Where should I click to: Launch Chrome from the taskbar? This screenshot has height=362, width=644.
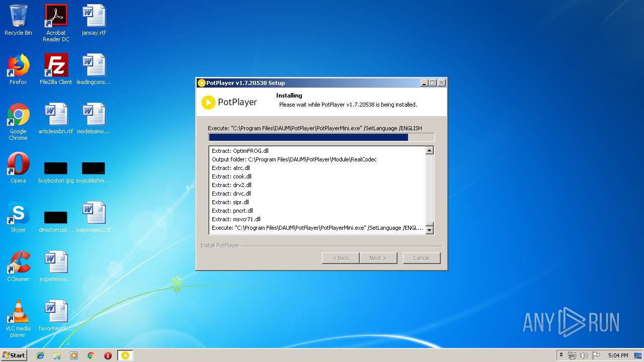[x=91, y=355]
